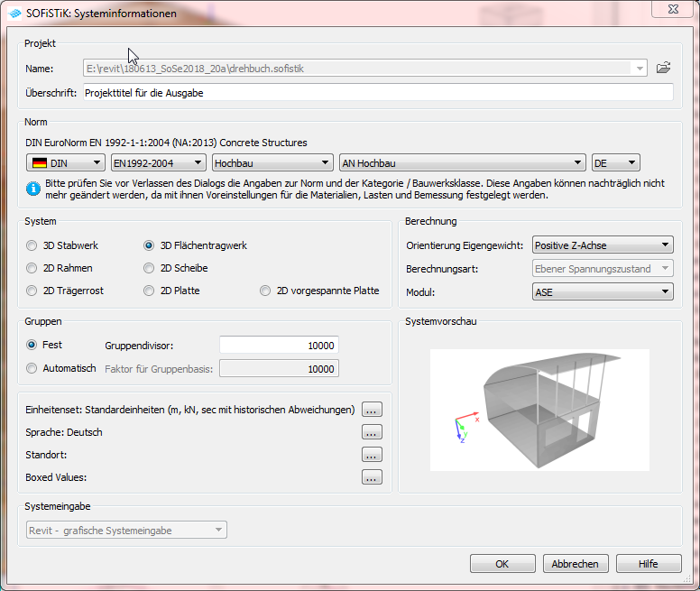Viewport: 700px width, 591px height.
Task: Click the 3D building model preview
Action: (539, 409)
